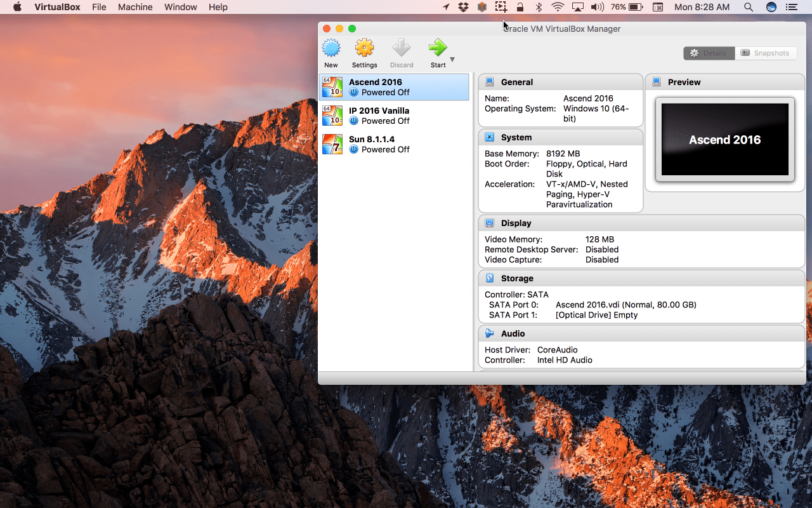Open the Start button dropdown arrow
Image resolution: width=812 pixels, height=508 pixels.
452,60
